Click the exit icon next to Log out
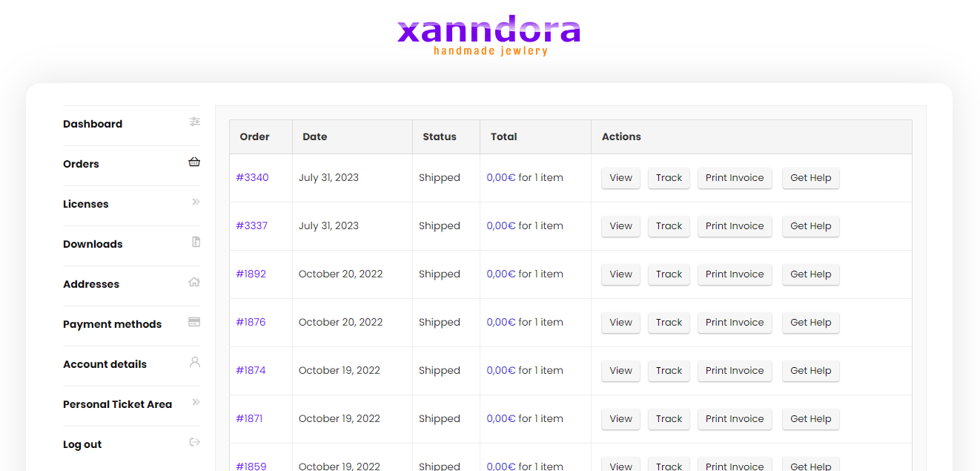 click(x=195, y=442)
